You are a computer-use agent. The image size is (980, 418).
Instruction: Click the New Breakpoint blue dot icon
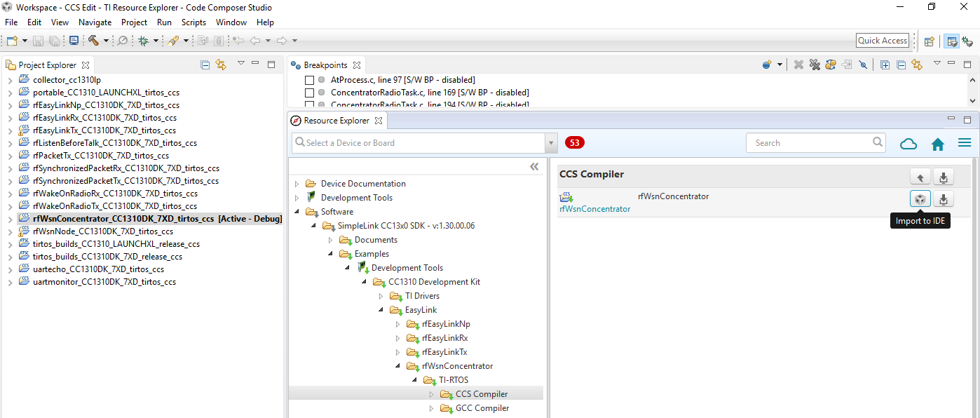(x=768, y=65)
